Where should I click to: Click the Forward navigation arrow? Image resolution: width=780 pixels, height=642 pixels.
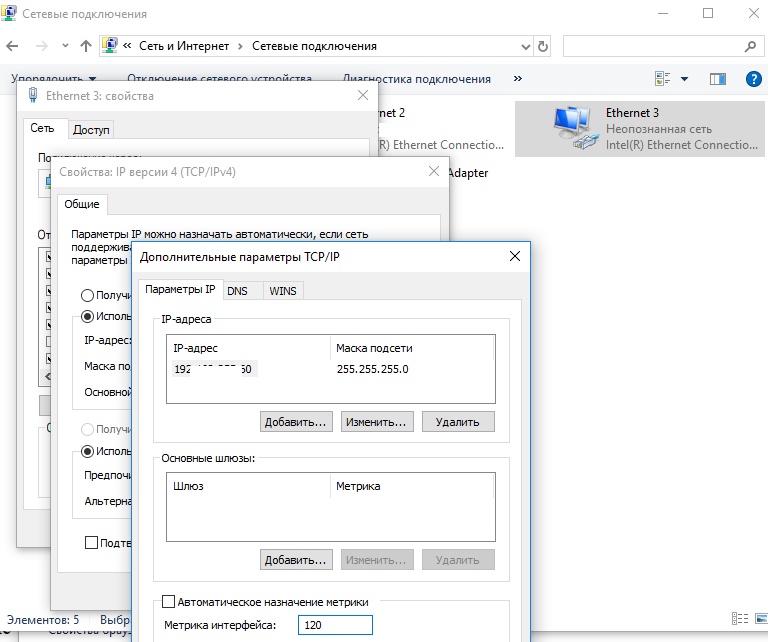[x=42, y=46]
